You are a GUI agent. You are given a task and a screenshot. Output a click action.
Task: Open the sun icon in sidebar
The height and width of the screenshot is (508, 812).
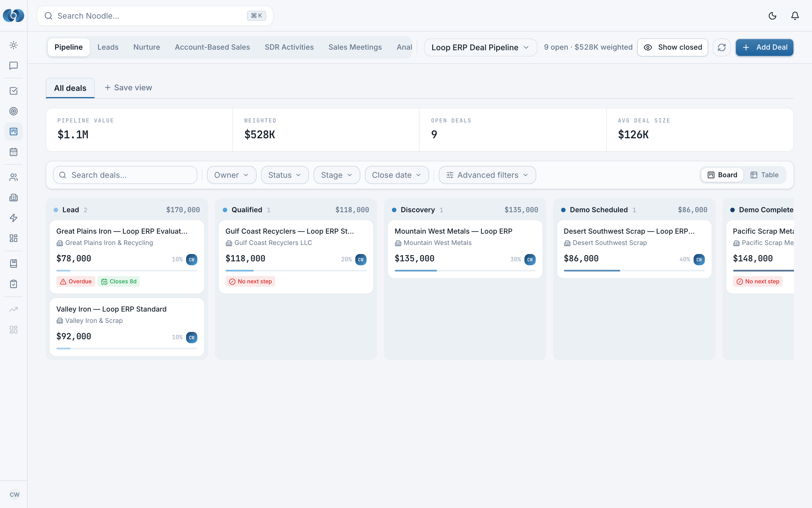[x=14, y=45]
